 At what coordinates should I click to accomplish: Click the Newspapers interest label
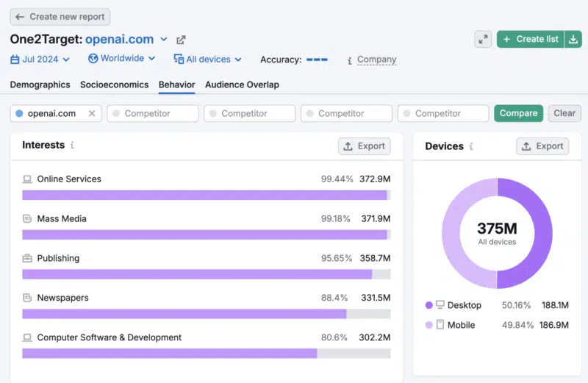tap(62, 298)
